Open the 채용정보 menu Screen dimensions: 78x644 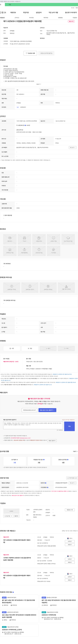[x=13, y=13]
